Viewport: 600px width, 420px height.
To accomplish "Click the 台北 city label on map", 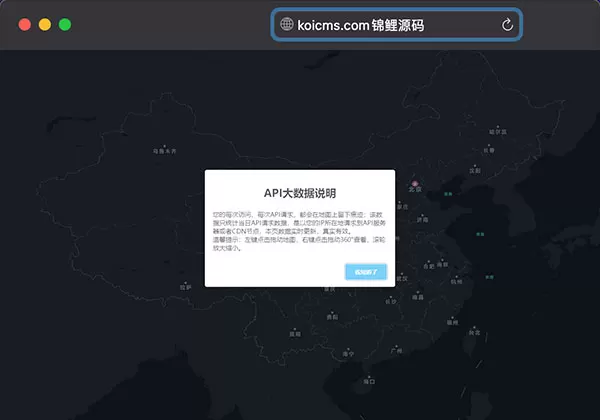I will pyautogui.click(x=474, y=332).
